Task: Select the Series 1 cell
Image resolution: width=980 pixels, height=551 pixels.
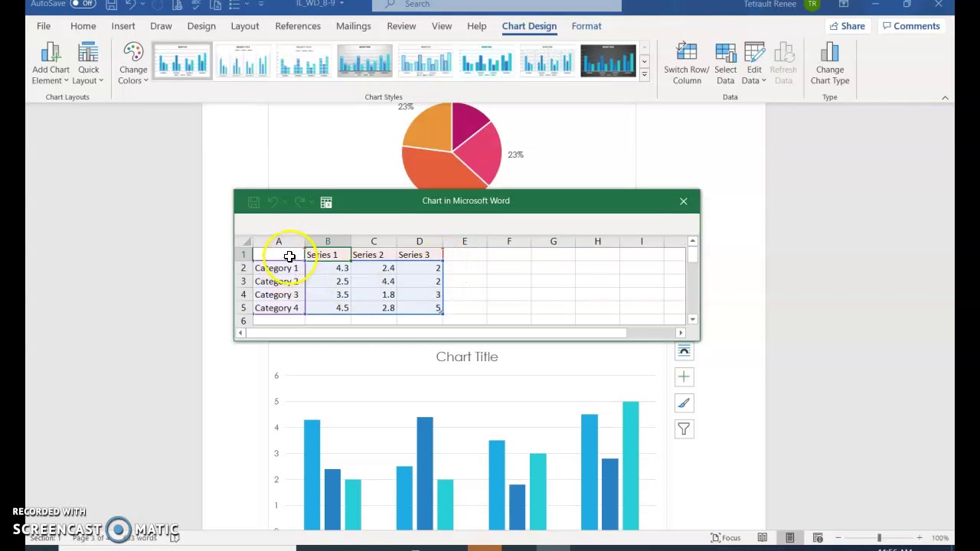Action: (x=328, y=255)
